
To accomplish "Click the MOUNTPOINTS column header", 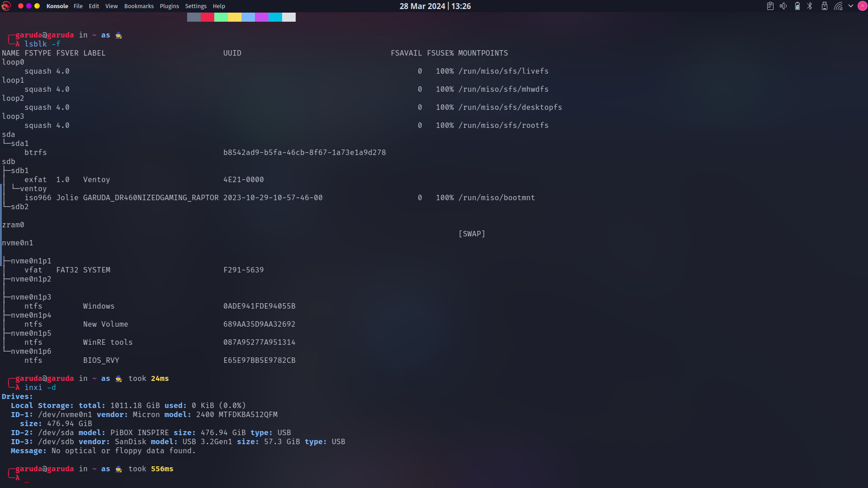I will 483,53.
